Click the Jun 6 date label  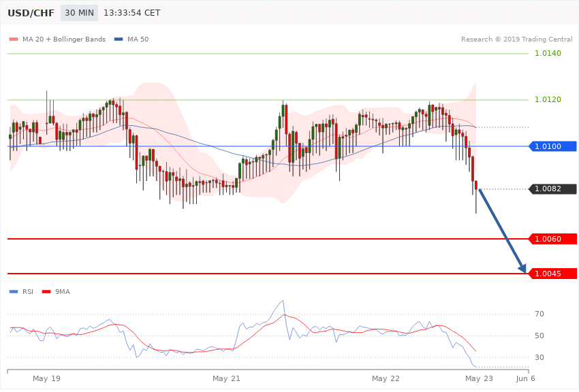pyautogui.click(x=525, y=378)
